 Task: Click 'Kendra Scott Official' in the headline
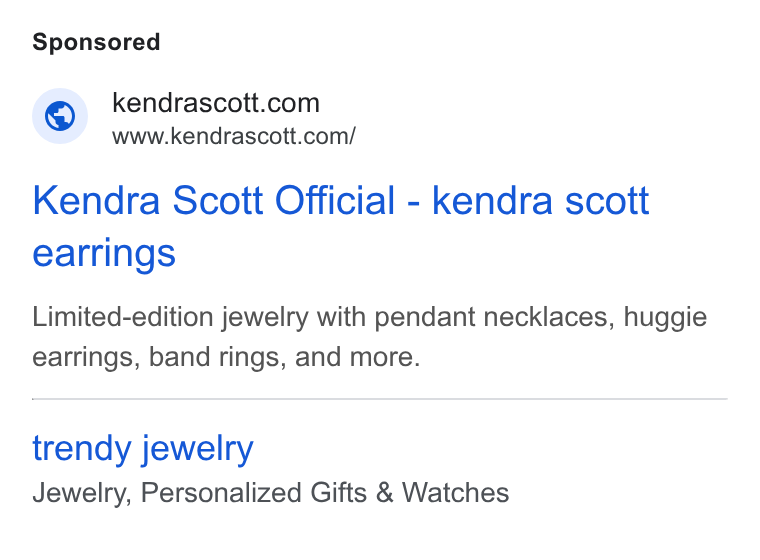[214, 200]
